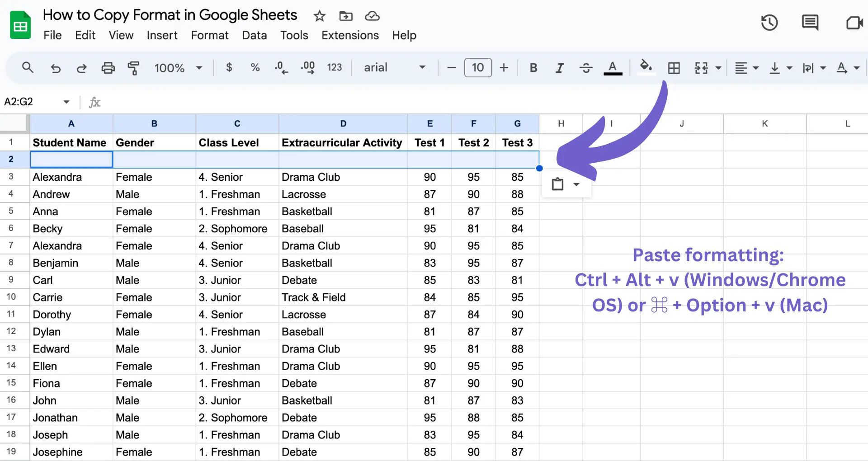Increase decimal places icon

point(308,68)
